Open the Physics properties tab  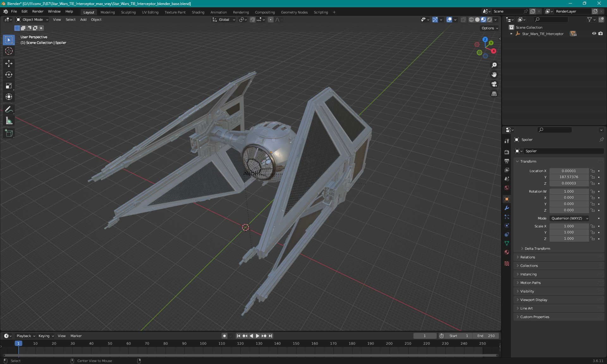[507, 226]
